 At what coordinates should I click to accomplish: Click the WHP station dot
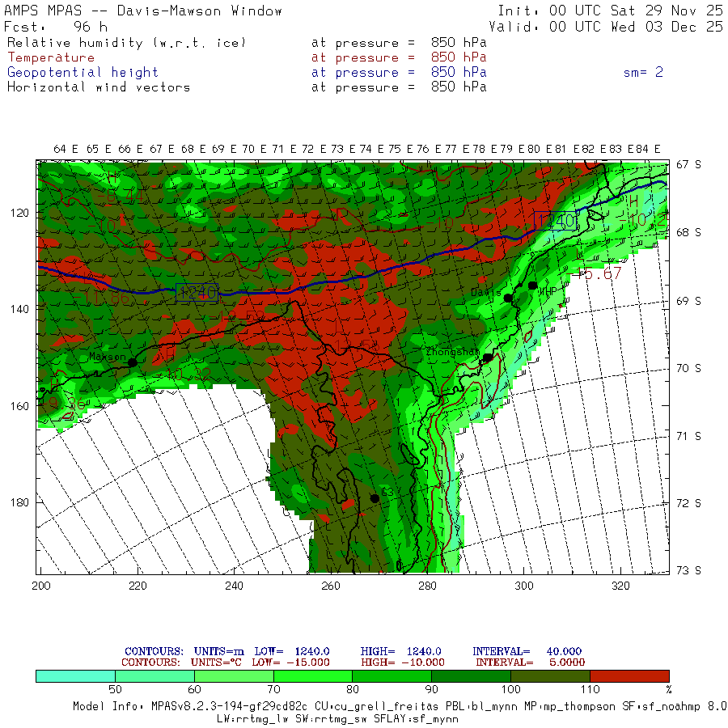click(532, 286)
